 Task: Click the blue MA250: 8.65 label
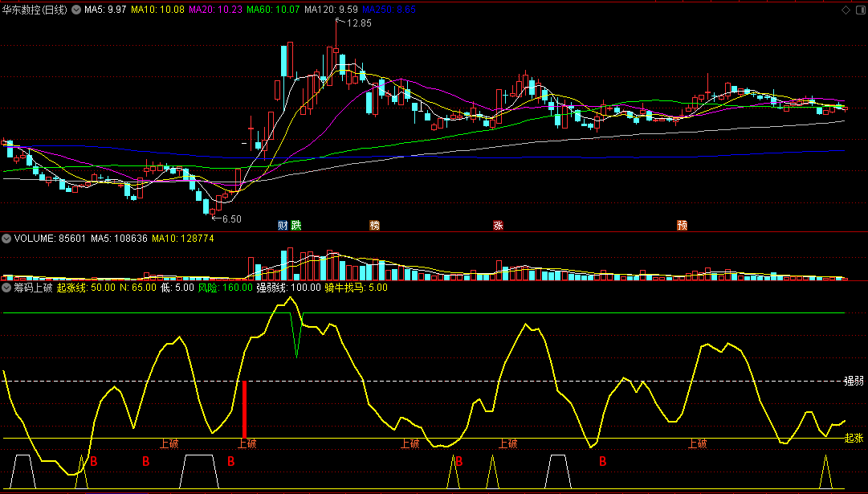[x=389, y=10]
